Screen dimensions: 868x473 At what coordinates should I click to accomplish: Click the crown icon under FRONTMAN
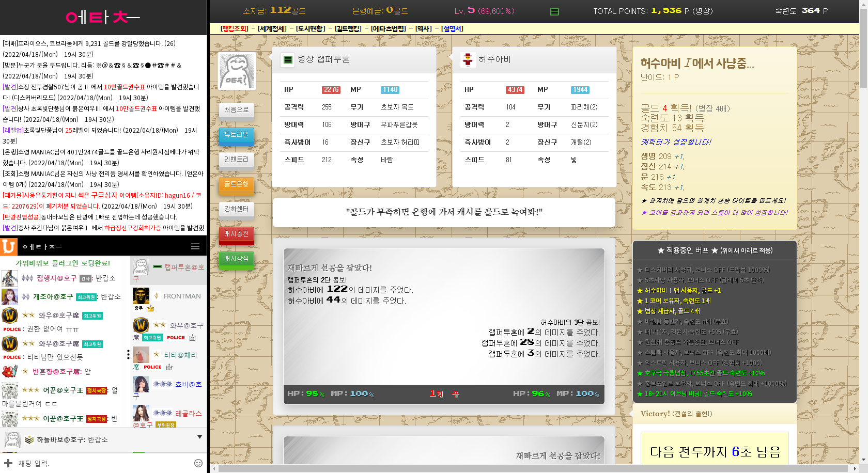coord(151,308)
